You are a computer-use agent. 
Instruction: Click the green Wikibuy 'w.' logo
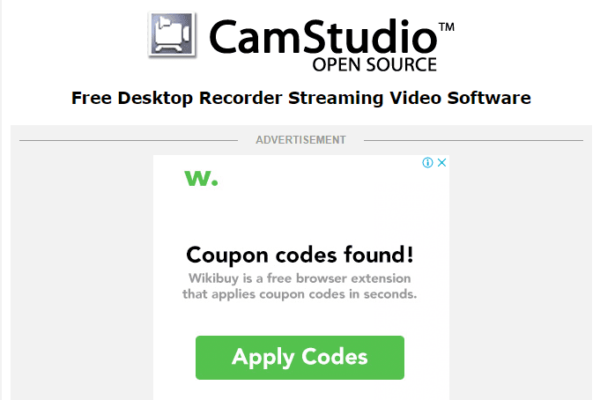(201, 178)
